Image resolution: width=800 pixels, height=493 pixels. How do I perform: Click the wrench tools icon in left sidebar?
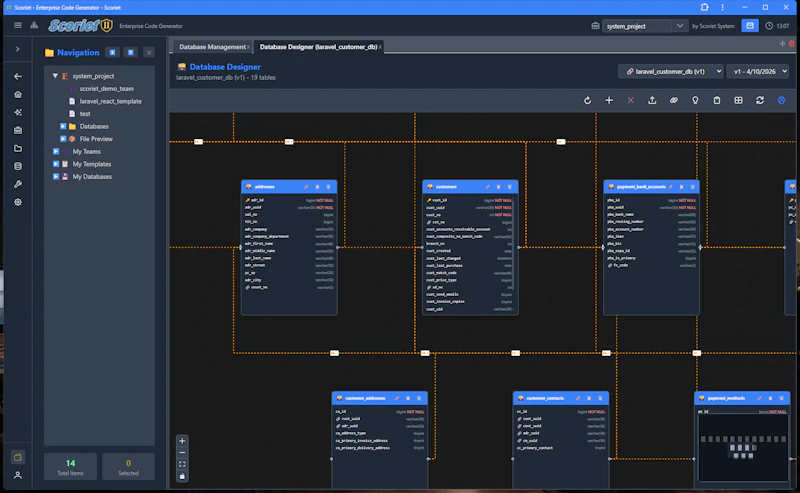(x=18, y=184)
